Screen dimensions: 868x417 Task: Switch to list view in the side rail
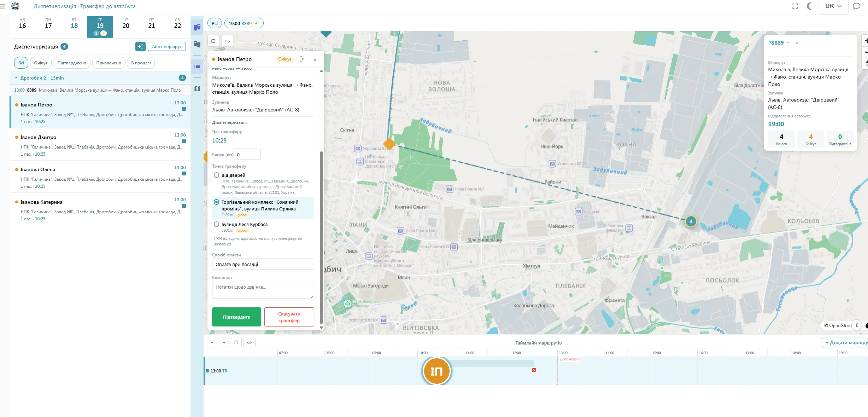tap(197, 66)
